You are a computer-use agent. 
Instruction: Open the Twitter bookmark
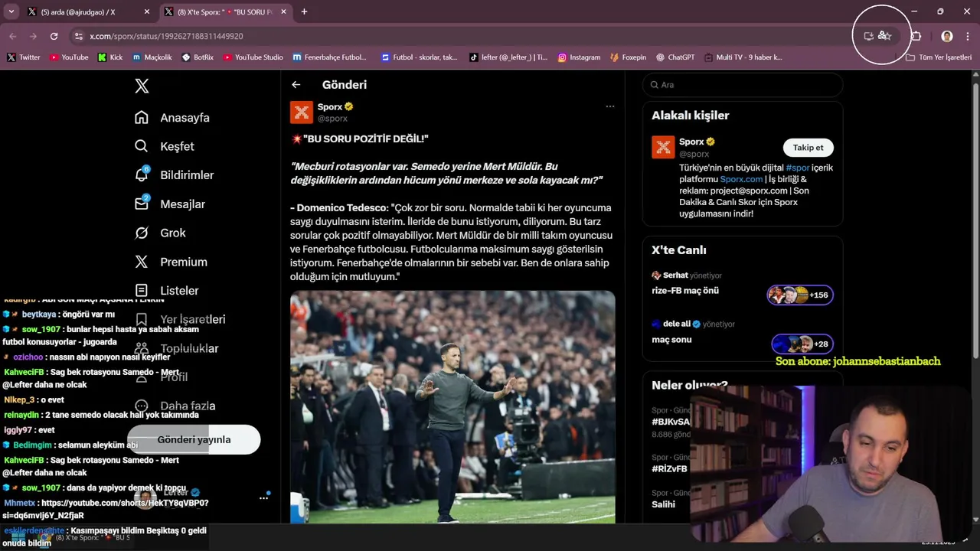tap(24, 57)
